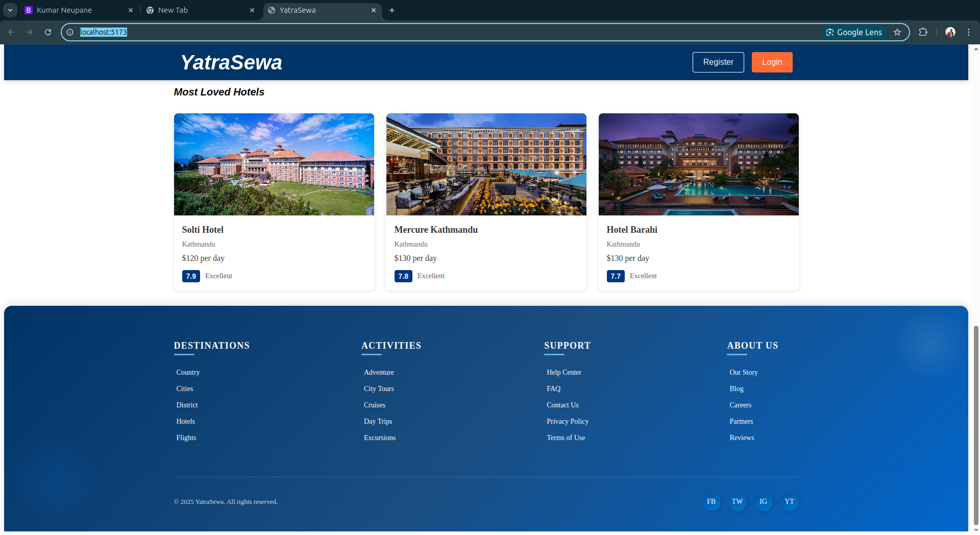Viewport: 980px width, 535px height.
Task: Open Chrome's three-dot menu
Action: point(968,32)
